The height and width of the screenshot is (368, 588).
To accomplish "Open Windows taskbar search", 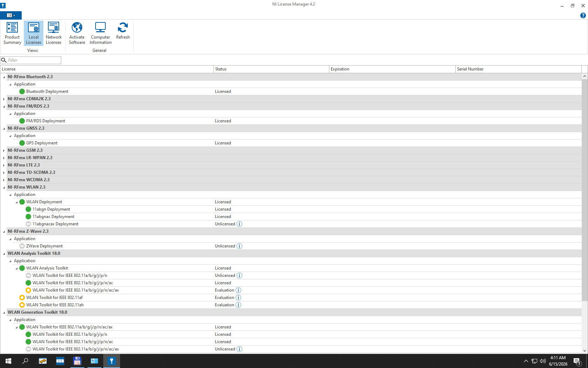I will coord(25,361).
